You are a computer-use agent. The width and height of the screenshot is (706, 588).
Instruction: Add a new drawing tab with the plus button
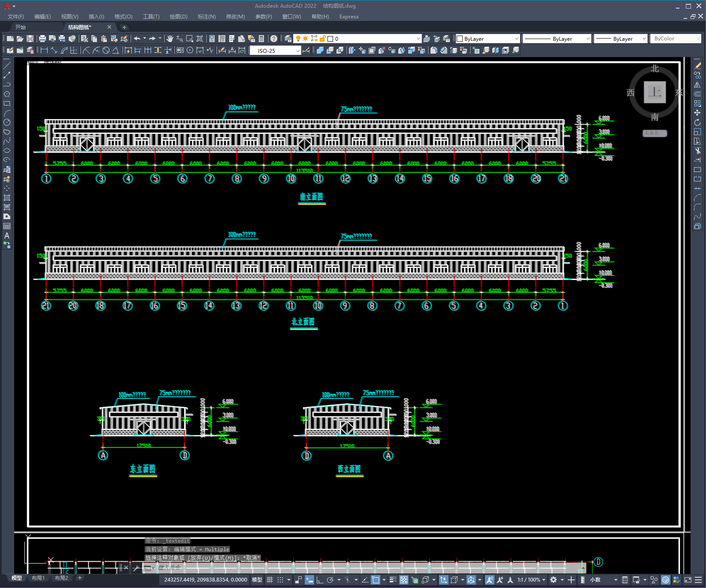(x=124, y=27)
